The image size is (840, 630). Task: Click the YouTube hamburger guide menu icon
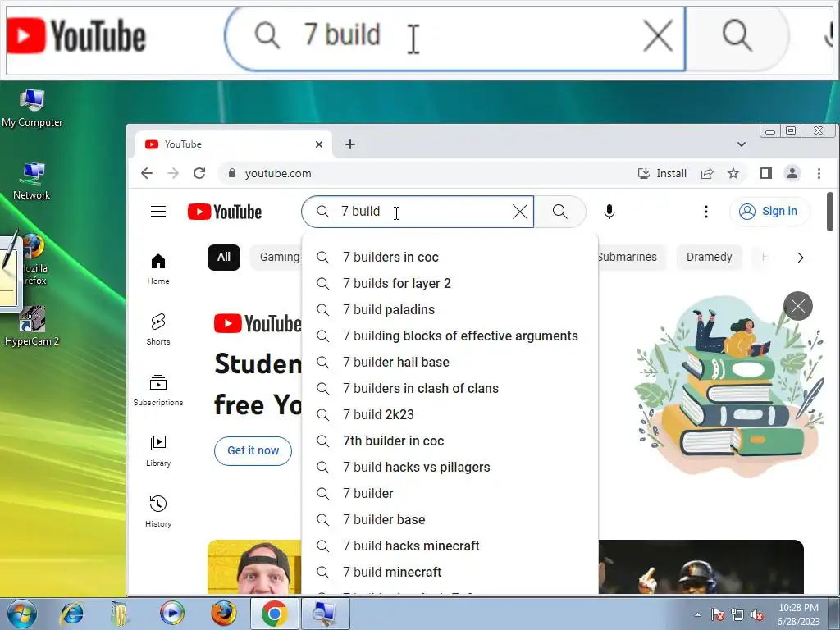point(158,212)
